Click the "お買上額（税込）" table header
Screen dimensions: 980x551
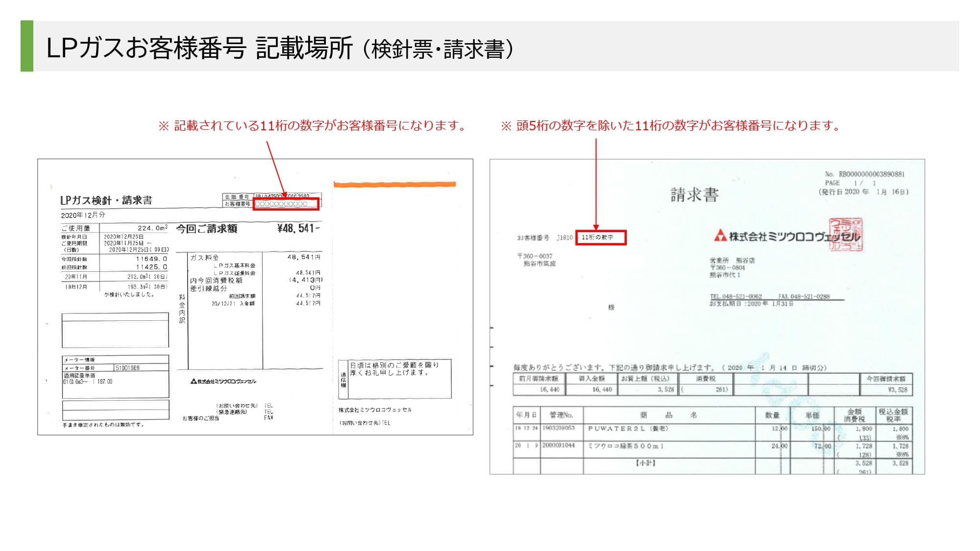tap(645, 379)
